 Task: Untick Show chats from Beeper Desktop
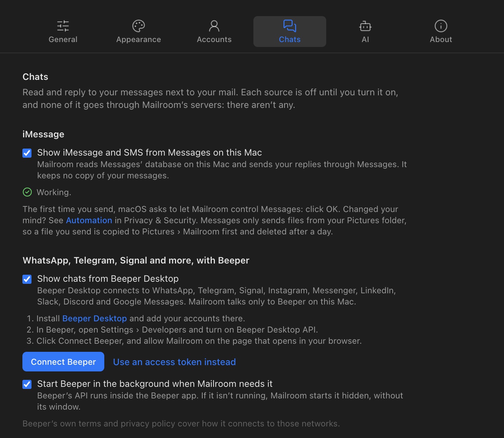click(x=27, y=279)
